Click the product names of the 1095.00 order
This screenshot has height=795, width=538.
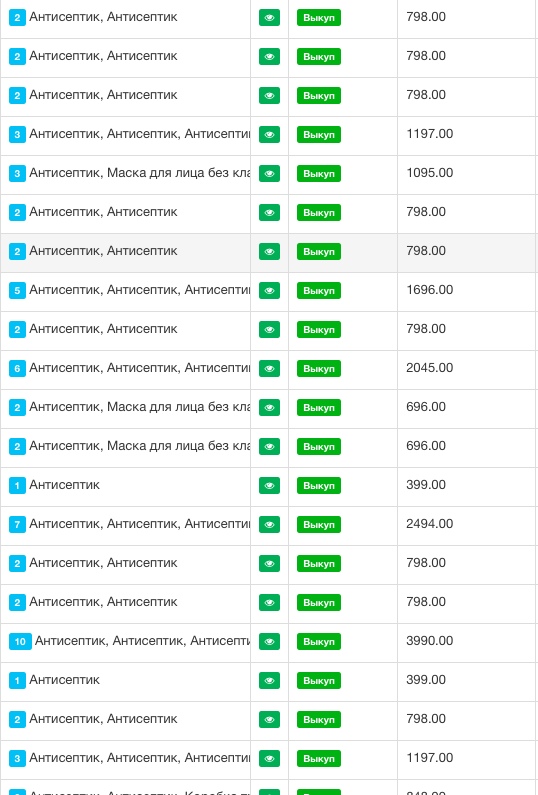click(139, 173)
